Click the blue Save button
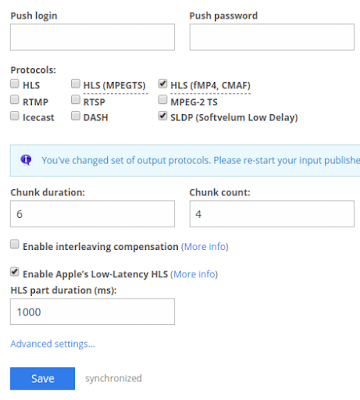360x400 pixels. tap(42, 378)
